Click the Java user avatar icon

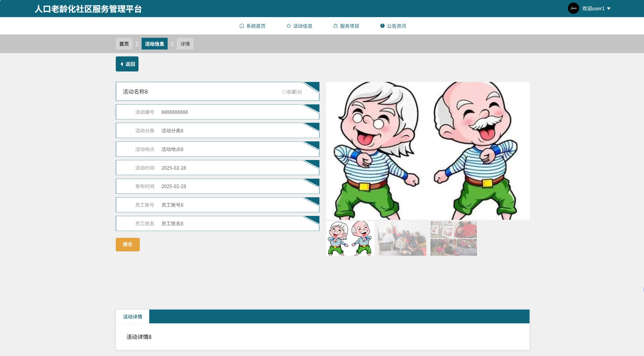click(573, 8)
